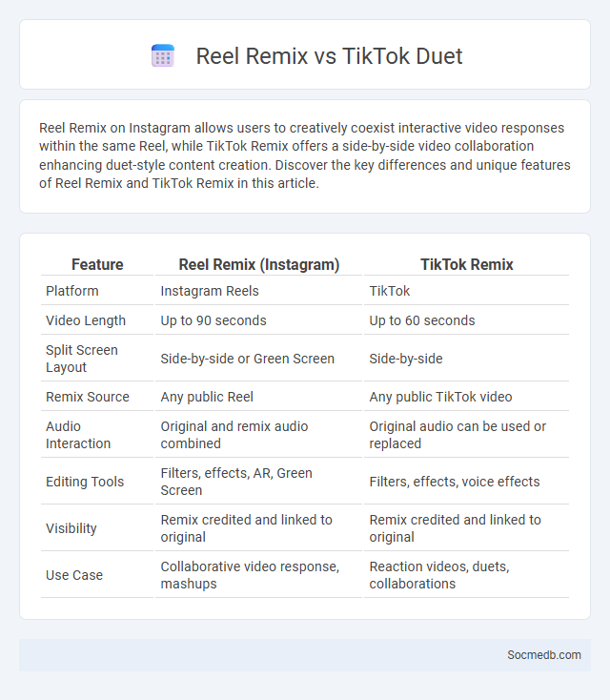Click the 'Split Screen Layout' row label
Screen dimensions: 610x700
point(82,359)
